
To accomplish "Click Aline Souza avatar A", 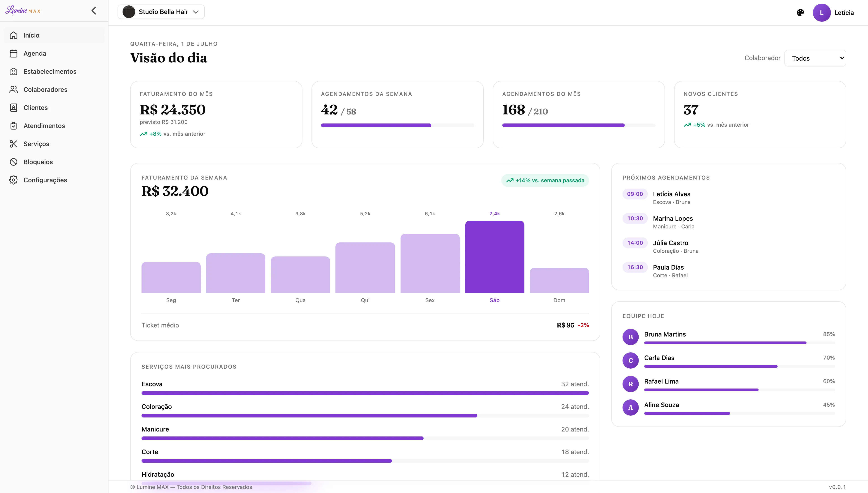I will point(630,407).
